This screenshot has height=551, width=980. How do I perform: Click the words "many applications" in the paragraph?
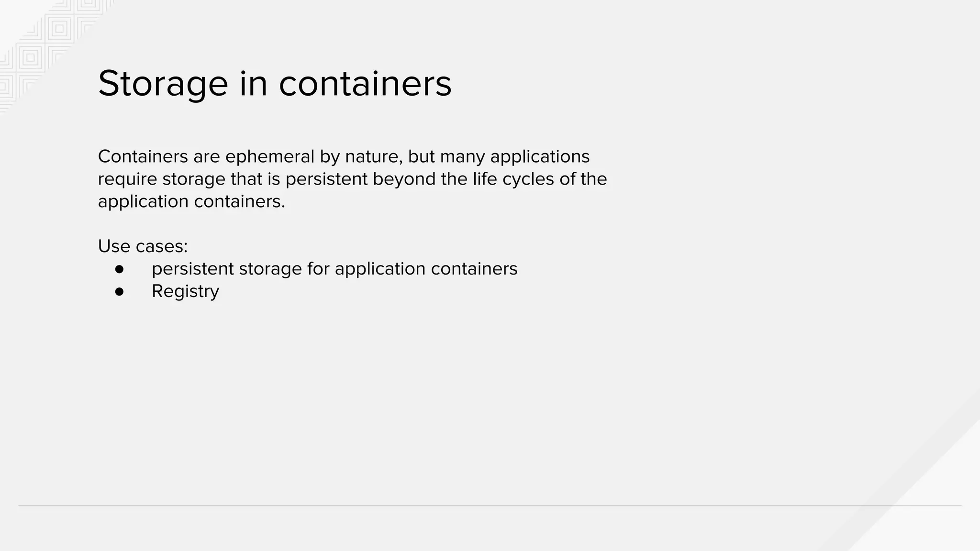514,156
